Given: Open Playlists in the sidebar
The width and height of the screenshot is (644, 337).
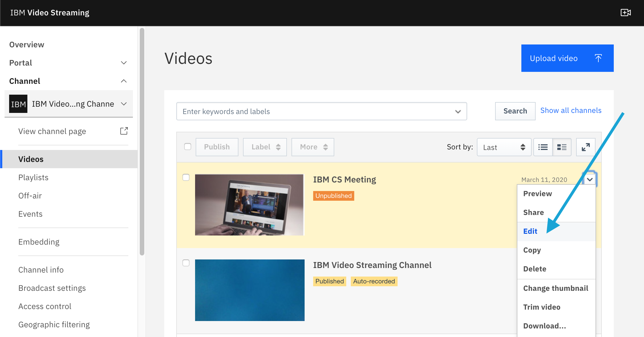Looking at the screenshot, I should [33, 177].
